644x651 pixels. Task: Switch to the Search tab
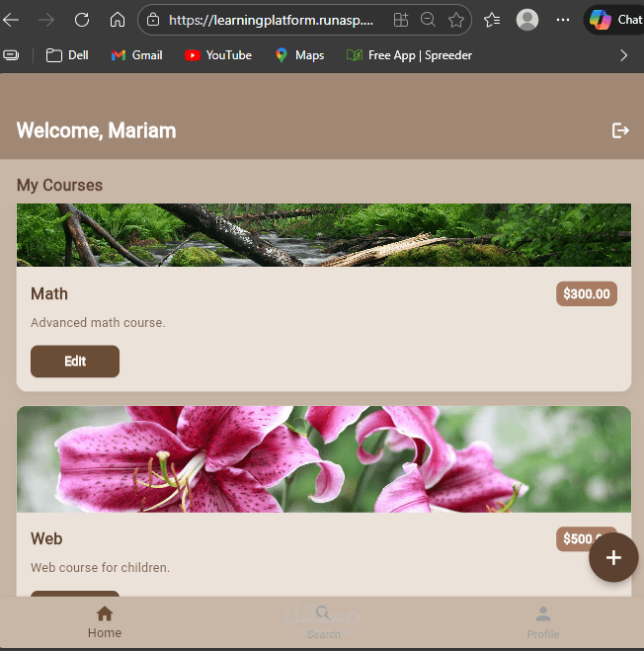click(323, 622)
